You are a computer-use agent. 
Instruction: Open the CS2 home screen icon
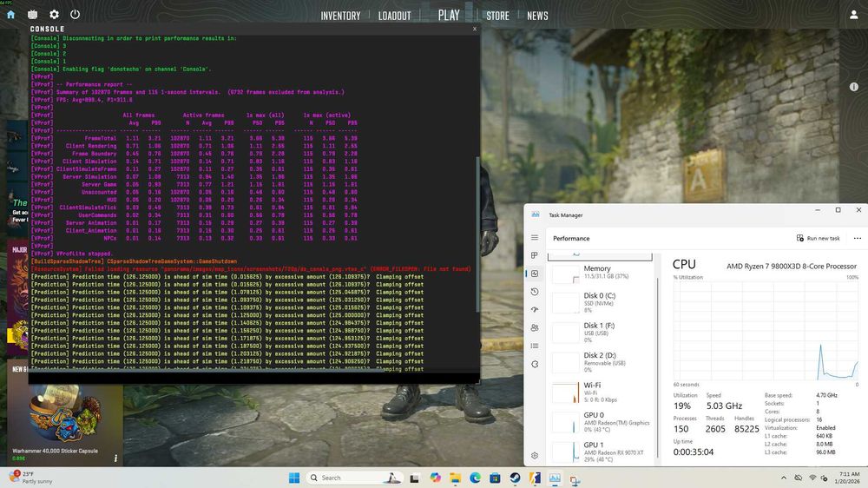tap(10, 15)
